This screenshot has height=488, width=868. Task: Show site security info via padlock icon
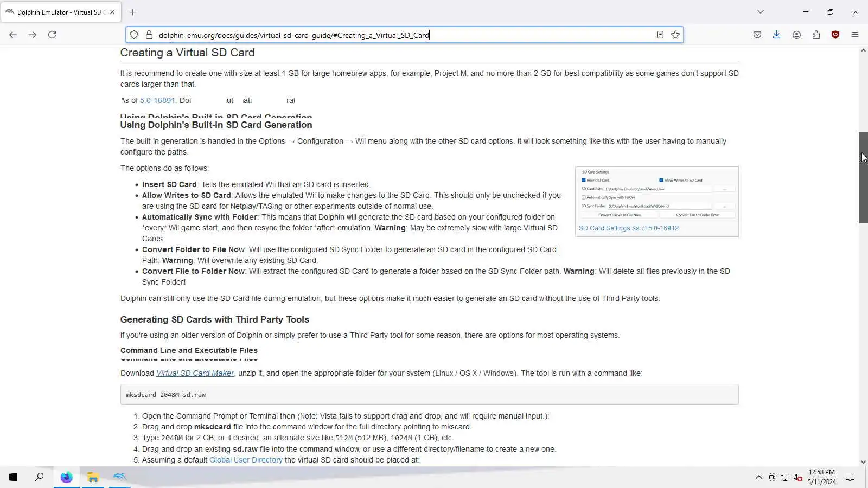coord(149,35)
